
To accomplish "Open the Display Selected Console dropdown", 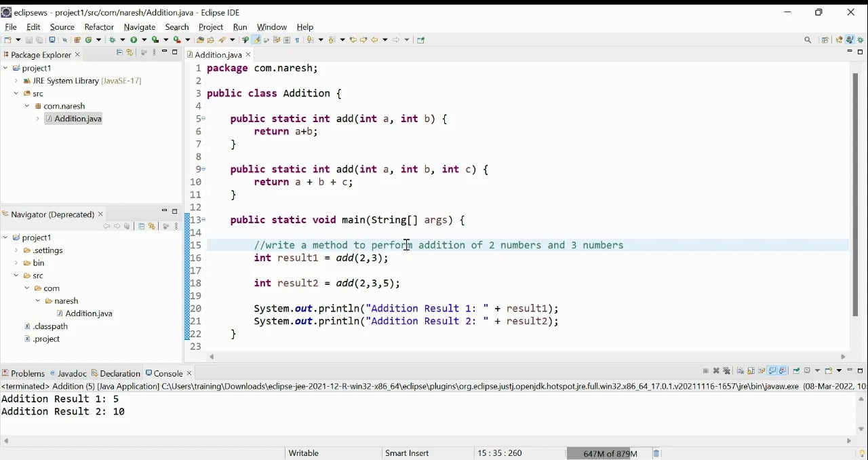I will point(817,371).
